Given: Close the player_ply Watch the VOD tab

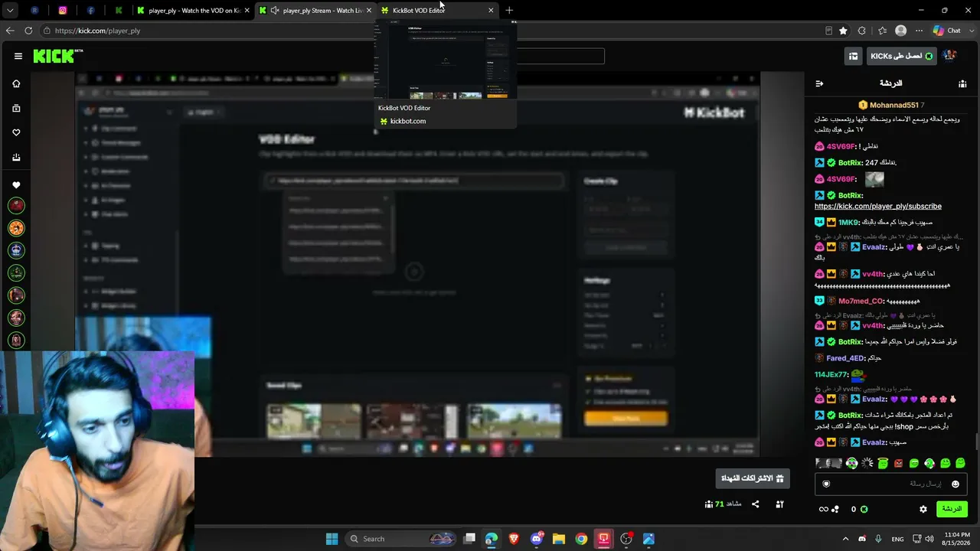Looking at the screenshot, I should (247, 11).
